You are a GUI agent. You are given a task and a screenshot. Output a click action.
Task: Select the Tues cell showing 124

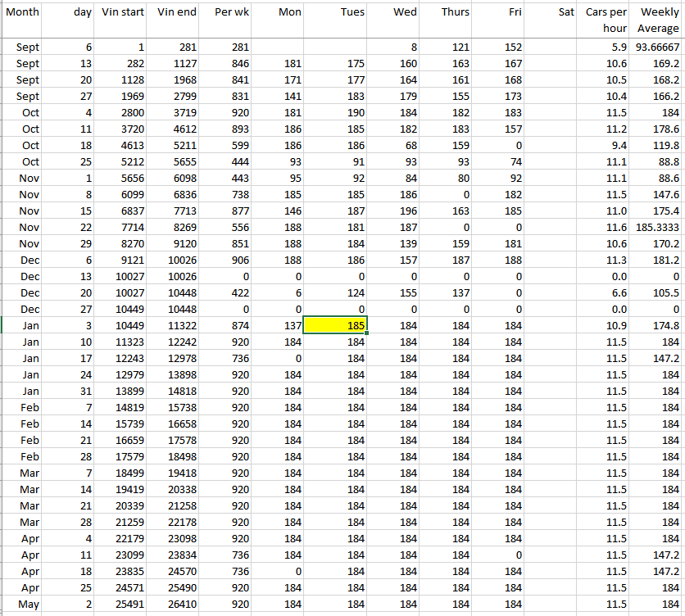pos(336,292)
